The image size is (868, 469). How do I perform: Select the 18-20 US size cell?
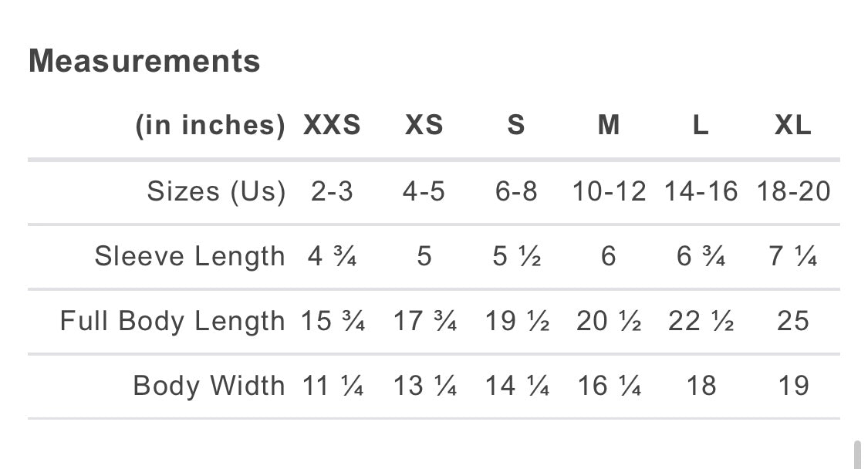coord(793,191)
